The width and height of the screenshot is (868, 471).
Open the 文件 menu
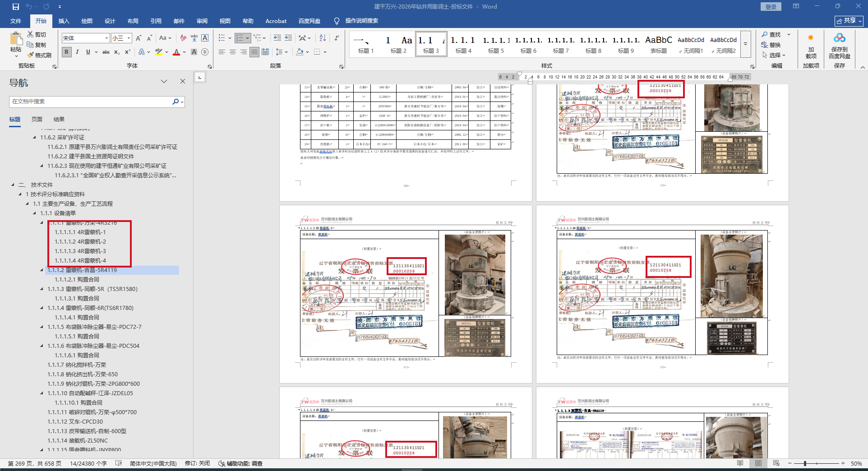pyautogui.click(x=16, y=21)
